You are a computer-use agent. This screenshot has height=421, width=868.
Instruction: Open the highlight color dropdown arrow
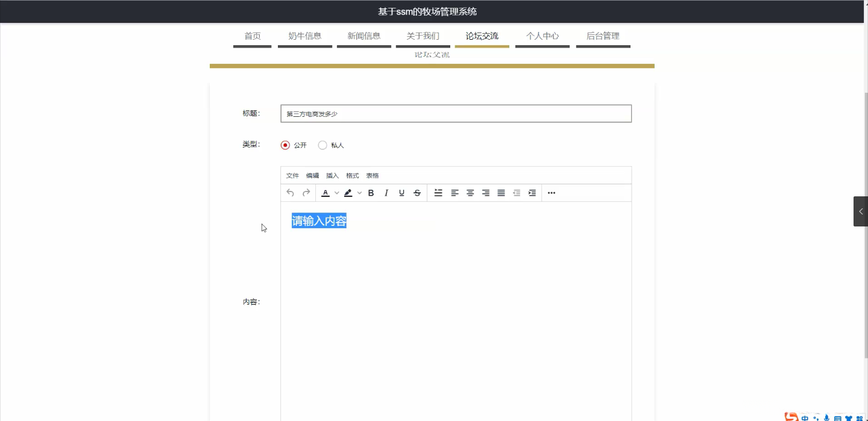[x=359, y=193]
